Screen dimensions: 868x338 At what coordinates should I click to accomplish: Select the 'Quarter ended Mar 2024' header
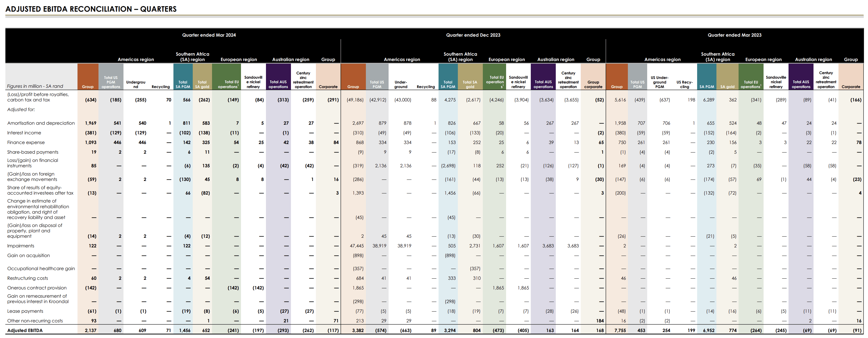click(x=209, y=35)
